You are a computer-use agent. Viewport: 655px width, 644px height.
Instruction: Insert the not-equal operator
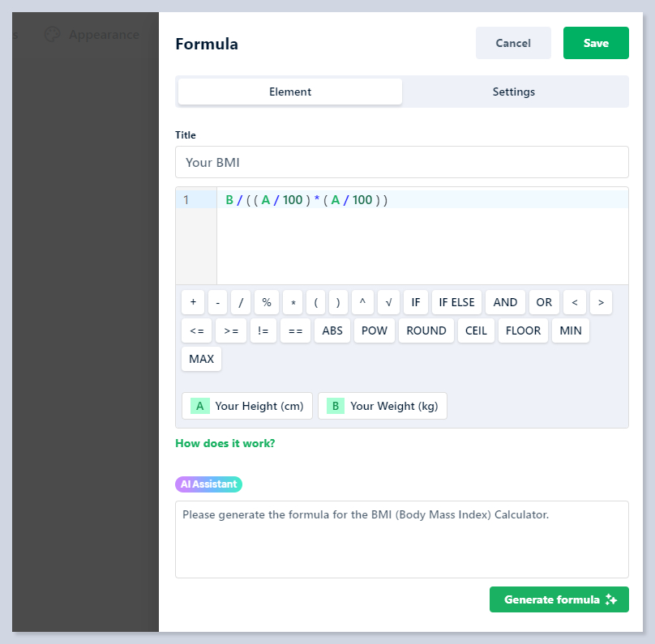263,331
